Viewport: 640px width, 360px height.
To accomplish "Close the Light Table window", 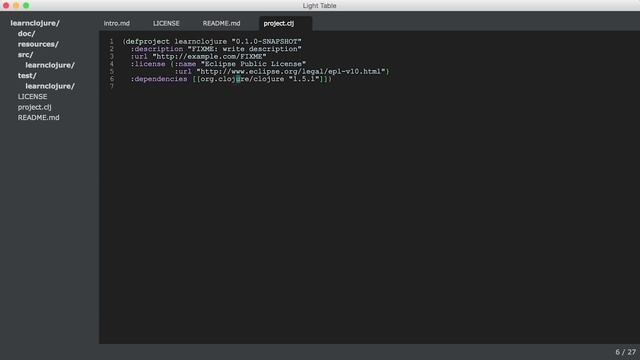I will [x=6, y=5].
